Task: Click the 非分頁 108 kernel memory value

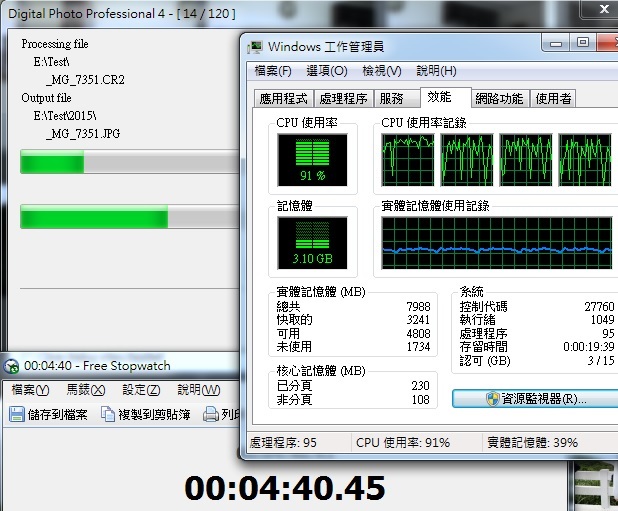Action: point(420,400)
